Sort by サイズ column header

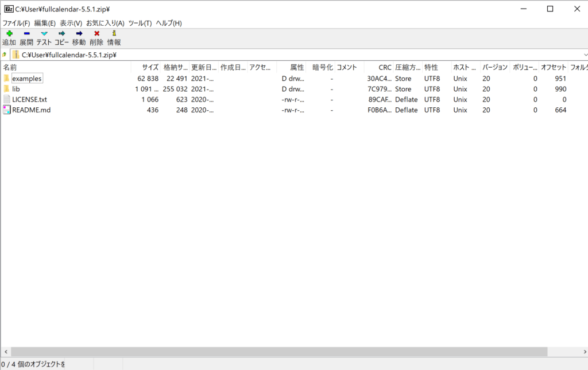(x=145, y=68)
